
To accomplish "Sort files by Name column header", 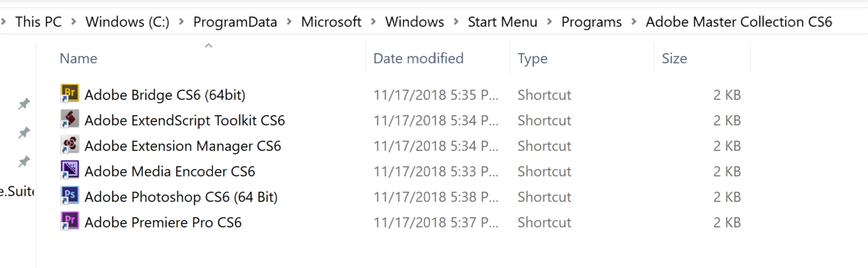I will pyautogui.click(x=78, y=59).
